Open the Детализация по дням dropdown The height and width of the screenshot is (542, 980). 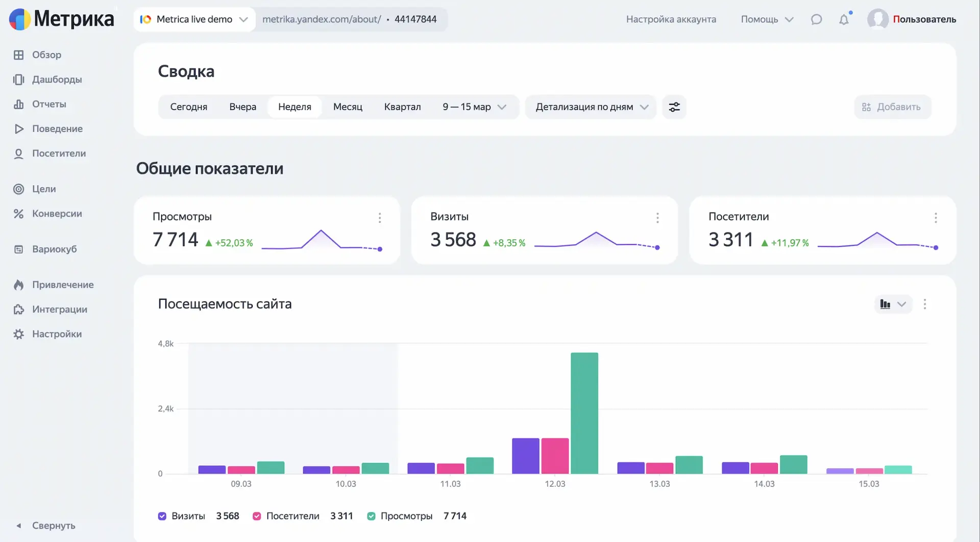pyautogui.click(x=591, y=107)
